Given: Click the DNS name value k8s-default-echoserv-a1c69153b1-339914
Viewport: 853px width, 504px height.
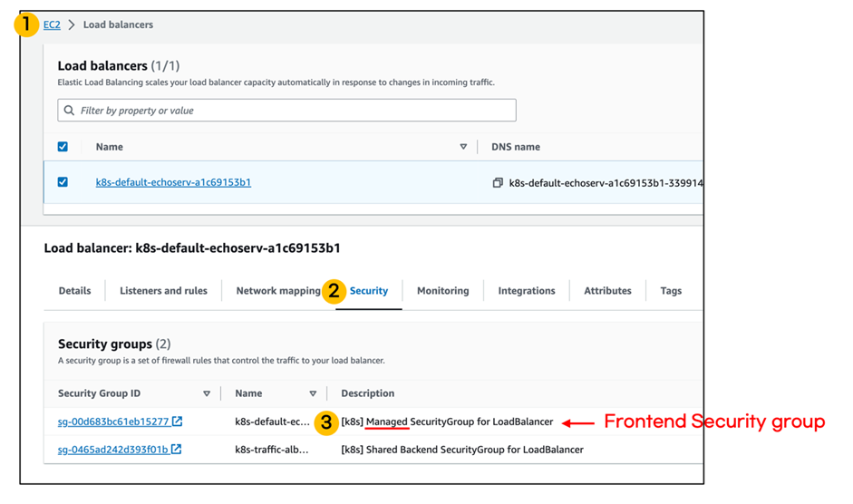Looking at the screenshot, I should 606,183.
